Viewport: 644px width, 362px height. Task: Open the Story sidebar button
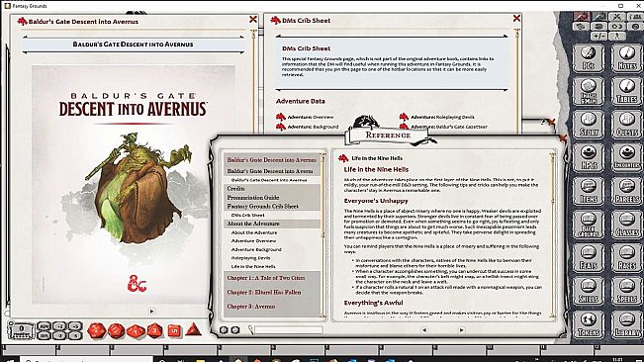[x=589, y=125]
